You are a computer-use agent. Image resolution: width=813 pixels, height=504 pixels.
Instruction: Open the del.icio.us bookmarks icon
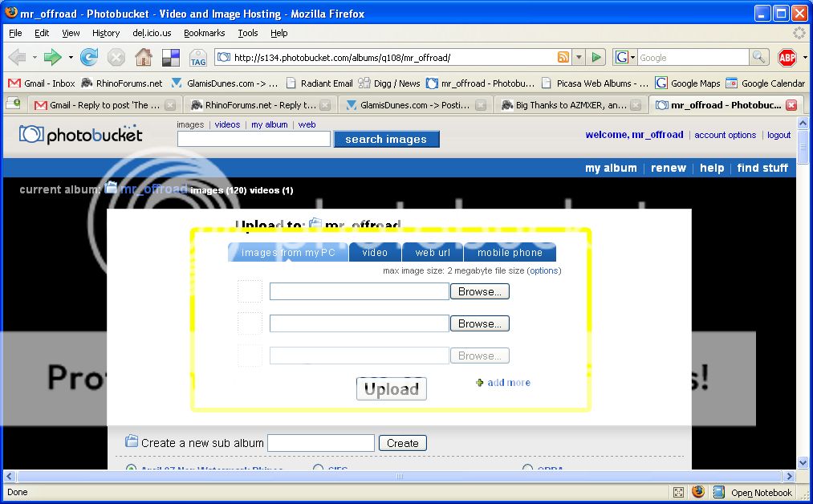click(171, 57)
